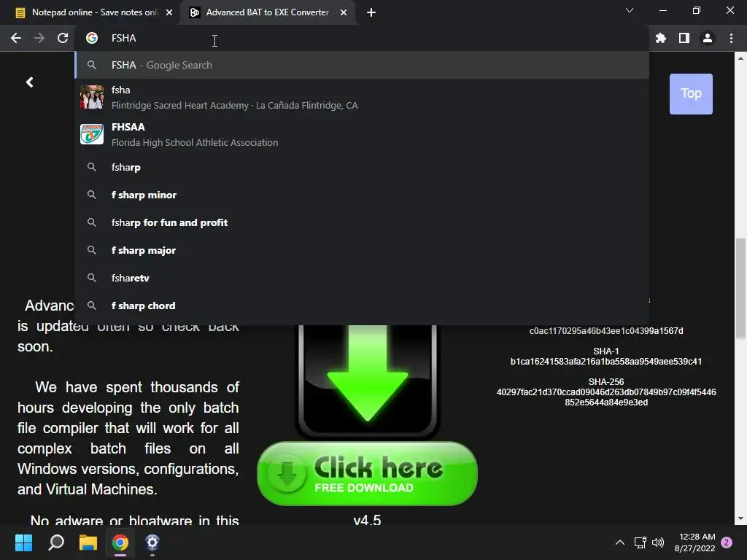Click the Top button on page

pos(691,94)
